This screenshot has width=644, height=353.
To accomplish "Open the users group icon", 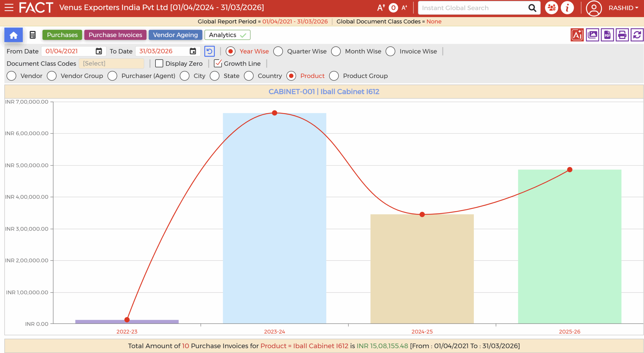I will [x=551, y=8].
